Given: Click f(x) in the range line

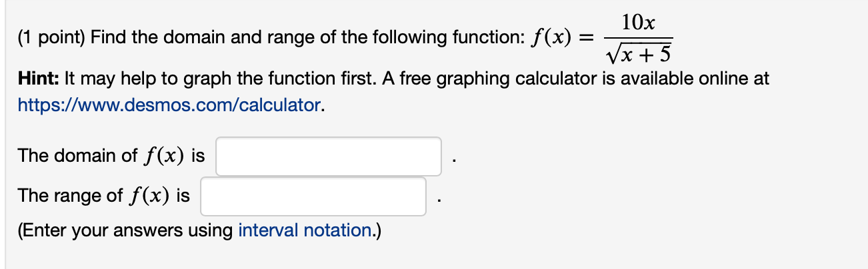Looking at the screenshot, I should click(149, 196).
